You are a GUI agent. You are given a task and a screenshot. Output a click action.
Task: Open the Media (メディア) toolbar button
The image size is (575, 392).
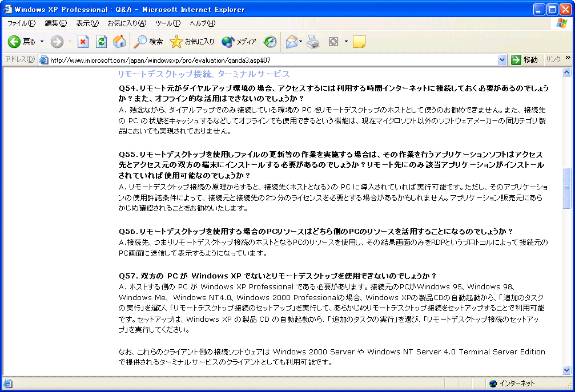click(239, 42)
